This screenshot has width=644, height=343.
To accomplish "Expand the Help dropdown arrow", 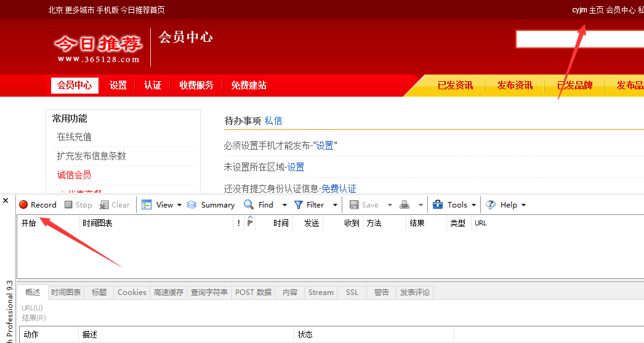I will 523,205.
